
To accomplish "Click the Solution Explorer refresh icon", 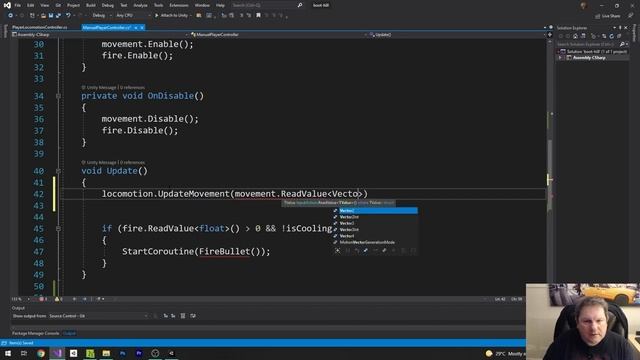I will [611, 36].
